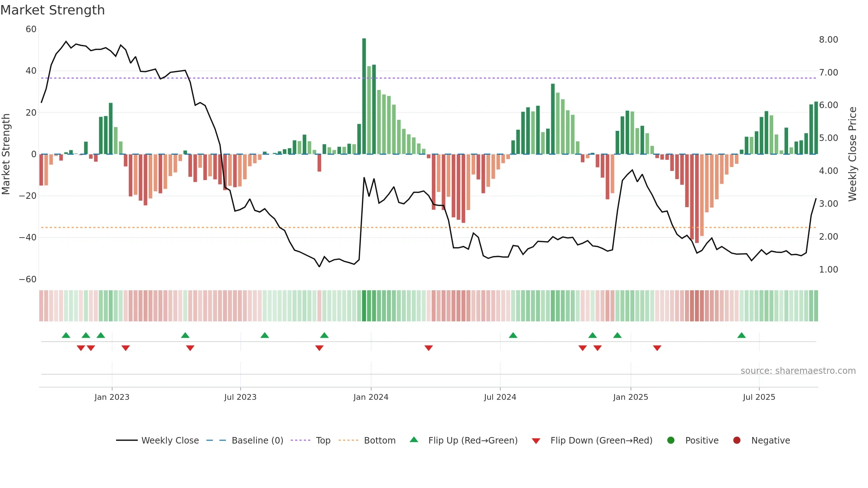Click the Weekly Close Price axis title

852,154
